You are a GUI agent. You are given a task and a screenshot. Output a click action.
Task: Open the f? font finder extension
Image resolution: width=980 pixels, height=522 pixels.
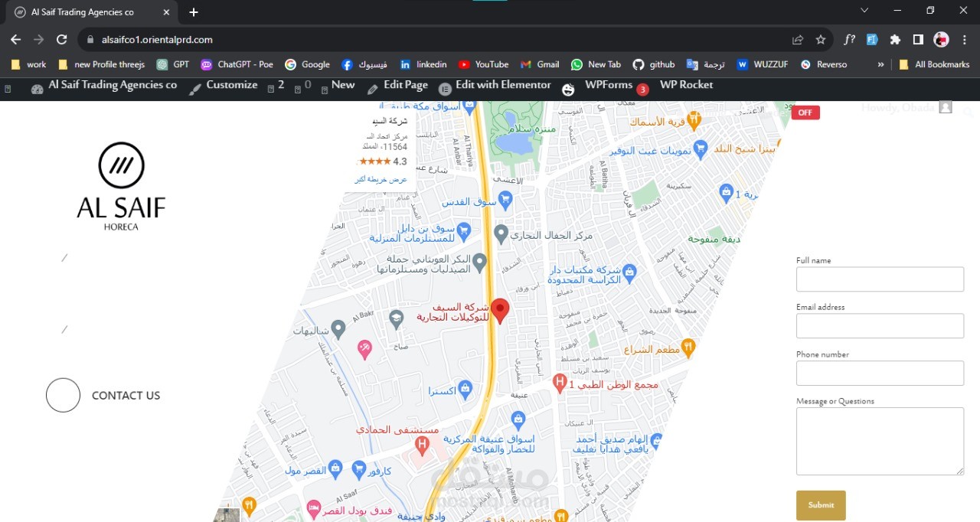pyautogui.click(x=849, y=40)
